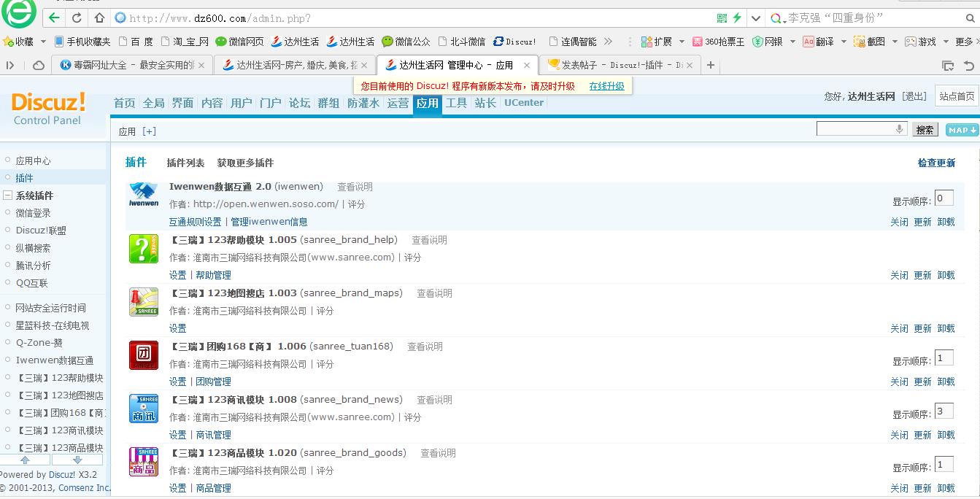Click the MAP navigation button
Viewport: 980px width, 499px height.
coord(962,130)
